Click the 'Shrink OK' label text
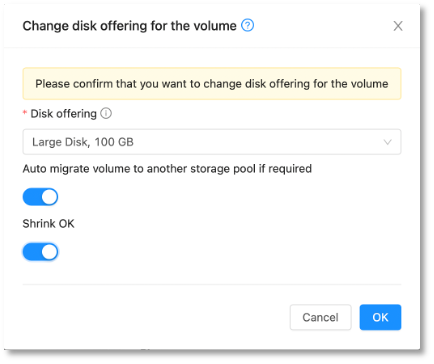 [x=48, y=223]
